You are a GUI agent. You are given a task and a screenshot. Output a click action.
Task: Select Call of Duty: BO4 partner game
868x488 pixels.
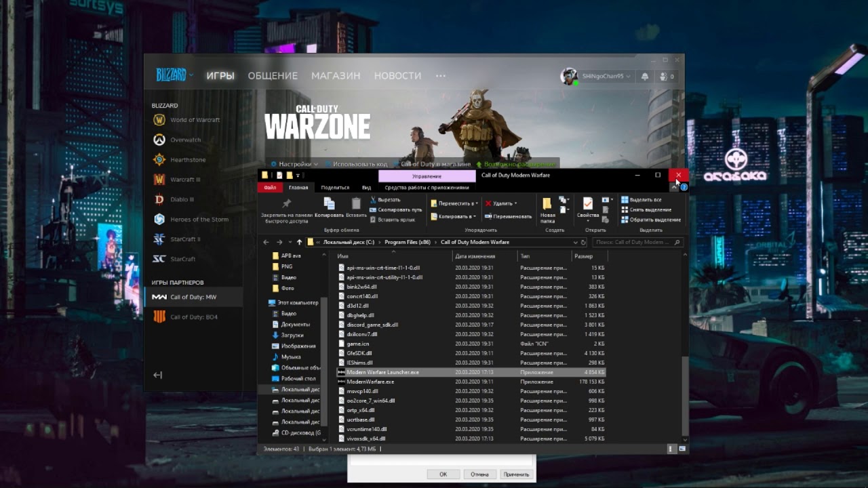click(185, 317)
